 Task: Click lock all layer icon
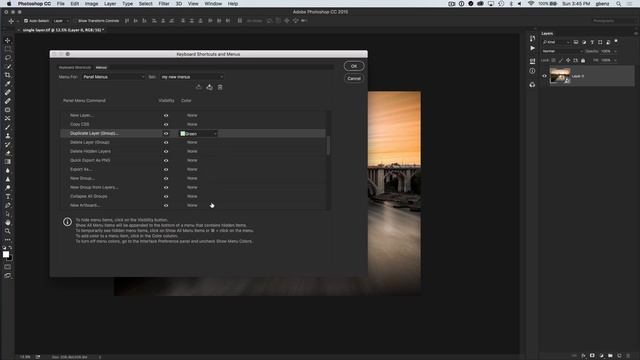[583, 60]
